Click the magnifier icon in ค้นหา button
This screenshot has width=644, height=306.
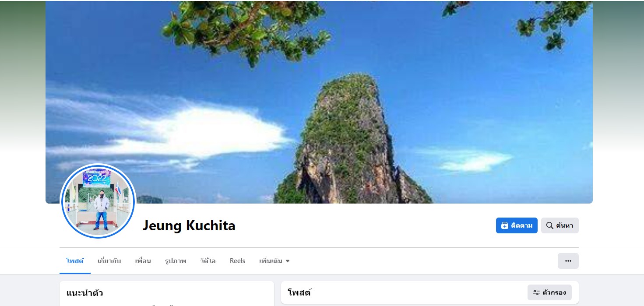click(550, 225)
